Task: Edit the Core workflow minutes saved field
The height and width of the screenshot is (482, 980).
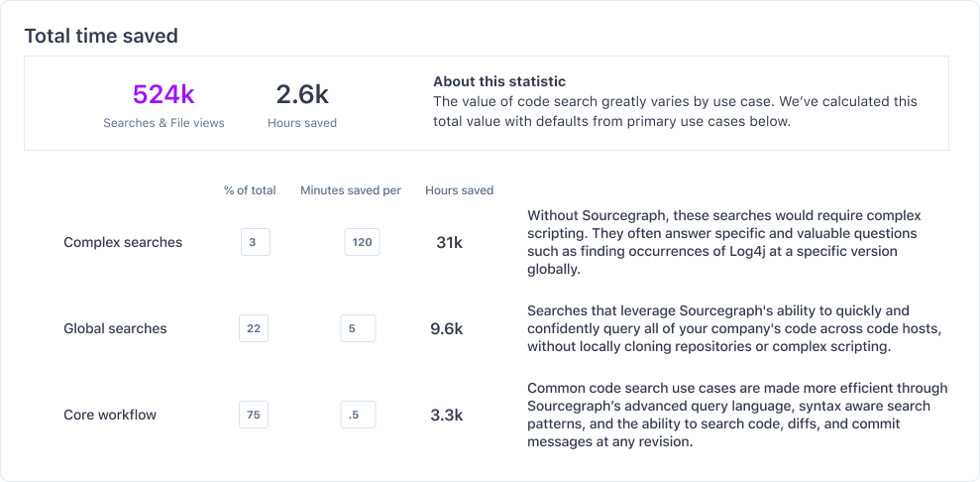Action: (x=357, y=415)
